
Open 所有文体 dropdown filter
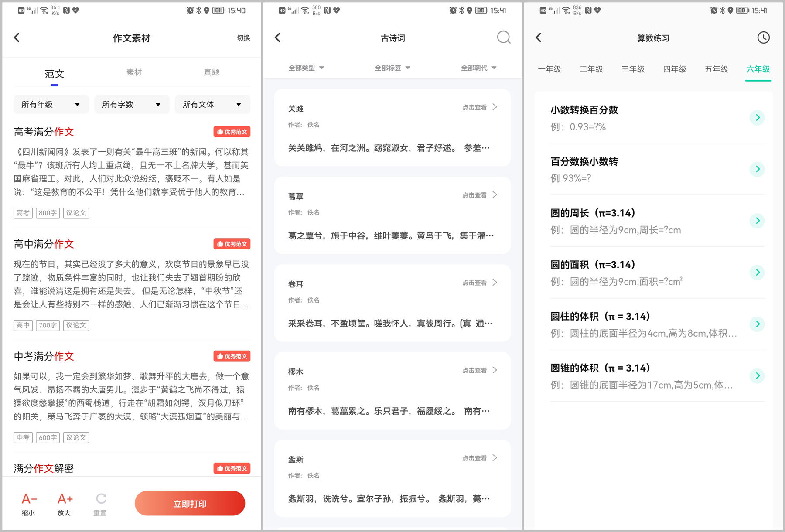[212, 104]
